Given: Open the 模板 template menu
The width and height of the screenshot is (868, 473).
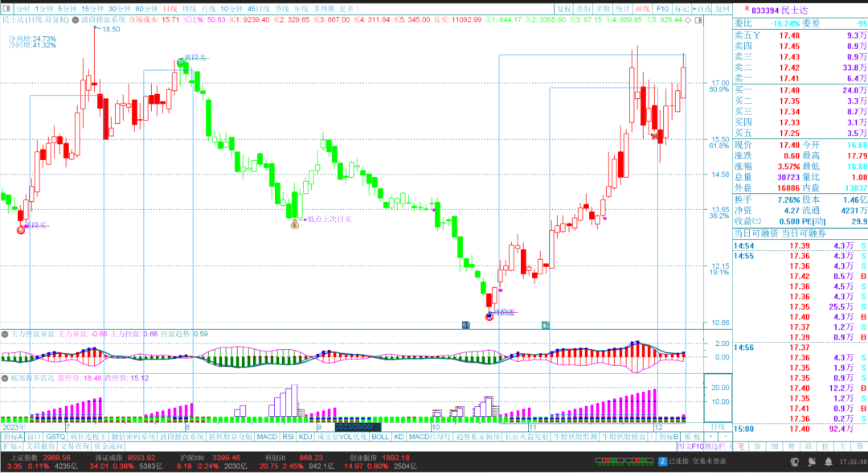Looking at the screenshot, I should [x=693, y=437].
